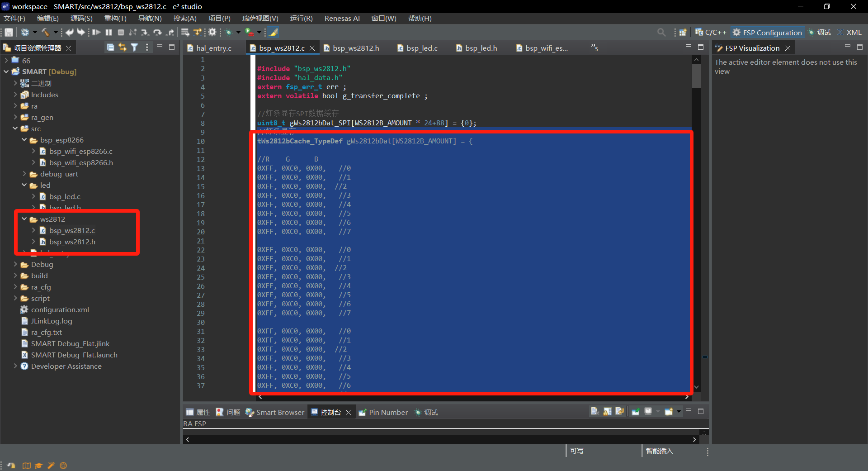Close the FSP Visualization view
This screenshot has width=868, height=471.
point(788,48)
